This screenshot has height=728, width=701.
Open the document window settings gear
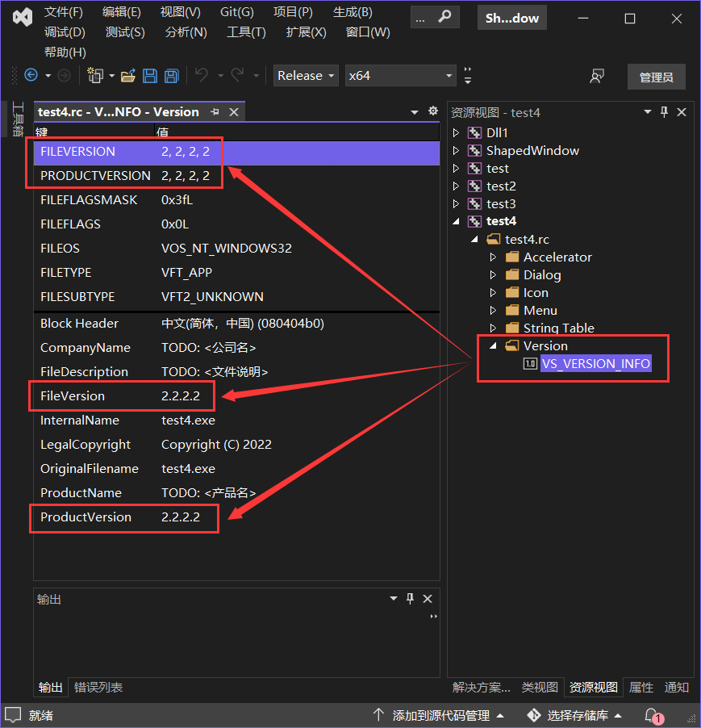point(433,111)
